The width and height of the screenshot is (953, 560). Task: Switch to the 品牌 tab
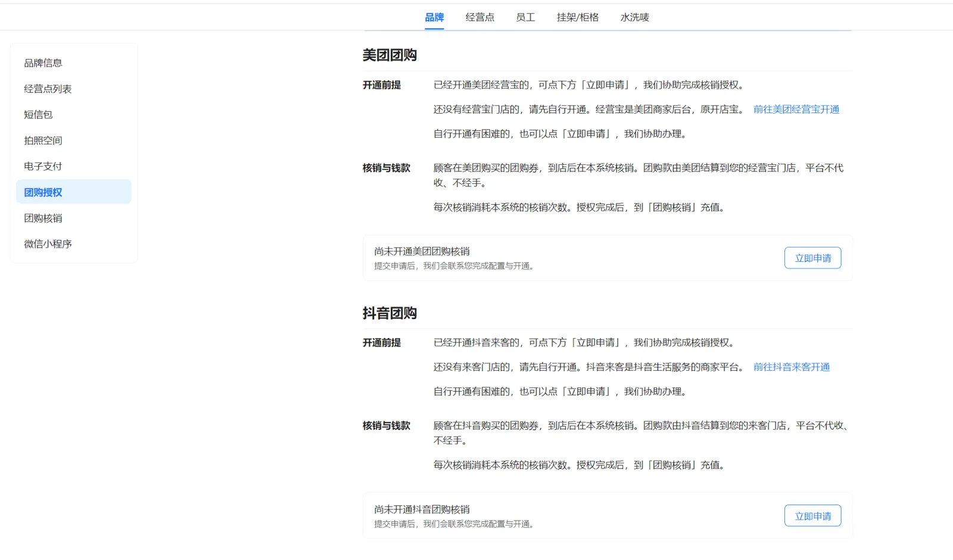pyautogui.click(x=434, y=17)
